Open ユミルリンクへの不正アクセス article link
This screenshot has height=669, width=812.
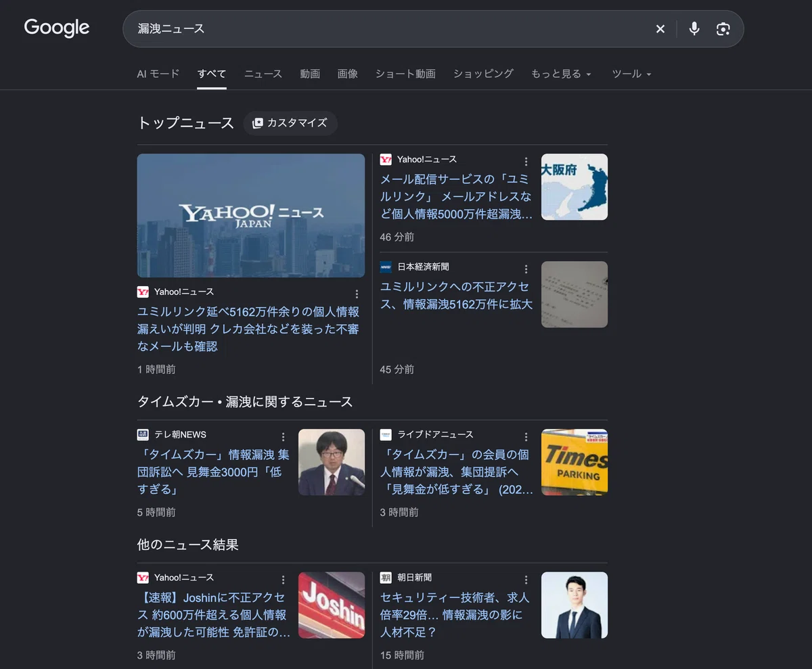point(456,296)
